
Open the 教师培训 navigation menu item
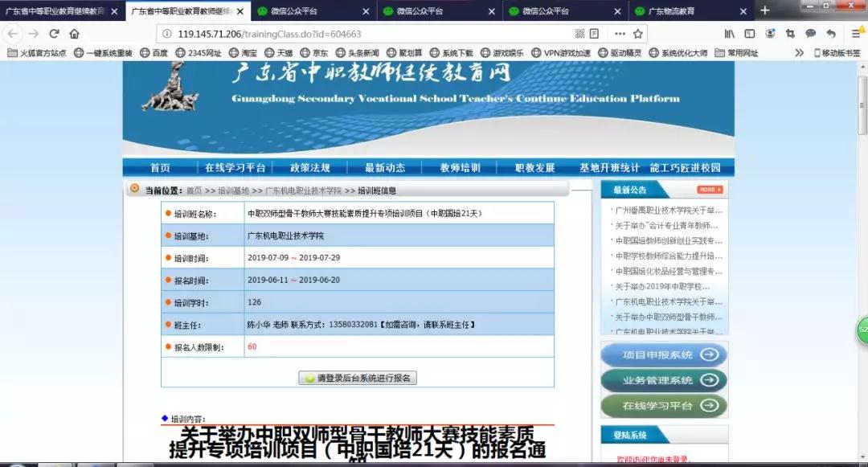click(461, 168)
